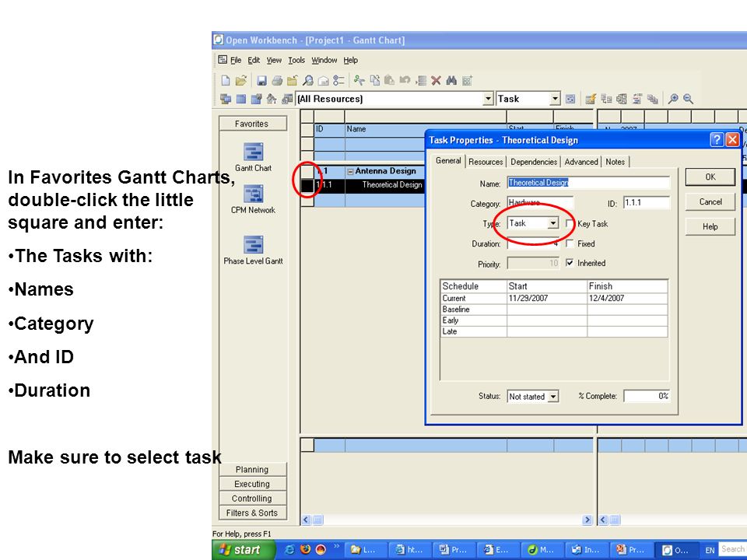The image size is (747, 560).
Task: Click the task table's right scroll arrow
Action: [587, 520]
